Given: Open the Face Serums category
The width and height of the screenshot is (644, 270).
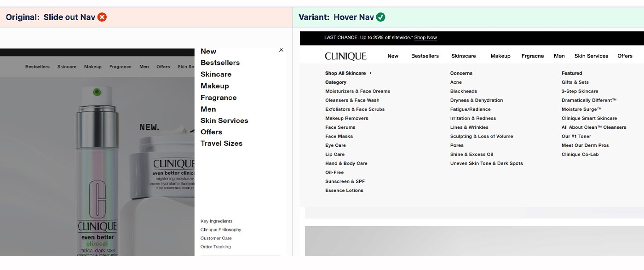Looking at the screenshot, I should 340,127.
